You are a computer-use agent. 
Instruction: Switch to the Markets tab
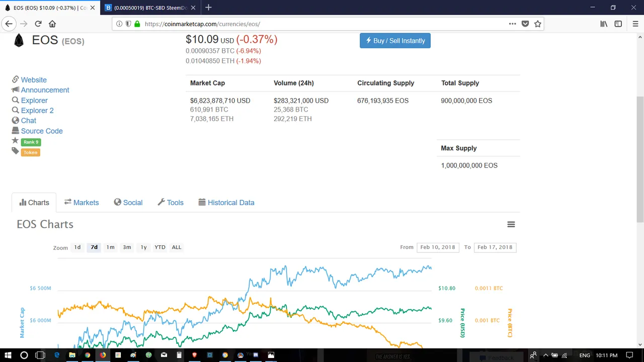pos(81,203)
